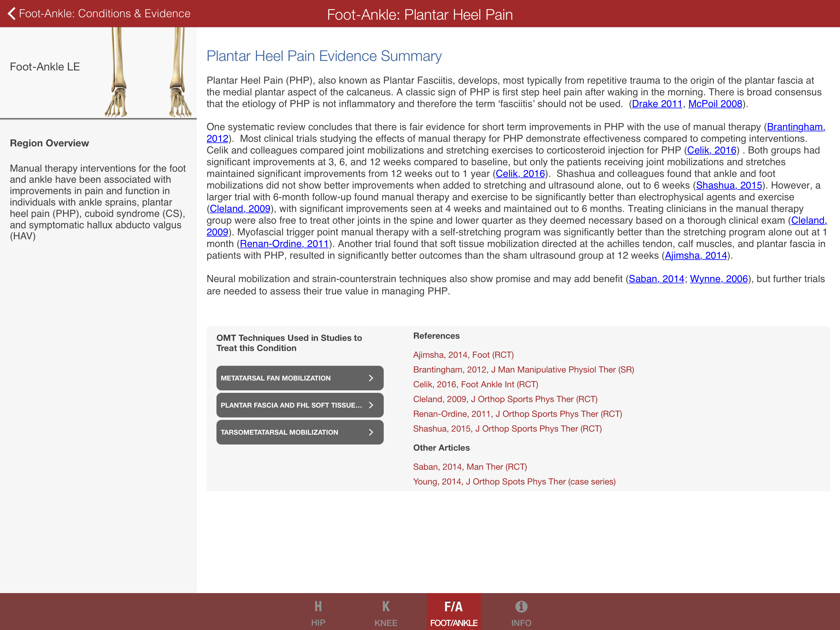Tap the Foot-Ankle LE skeleton image

coord(148,72)
